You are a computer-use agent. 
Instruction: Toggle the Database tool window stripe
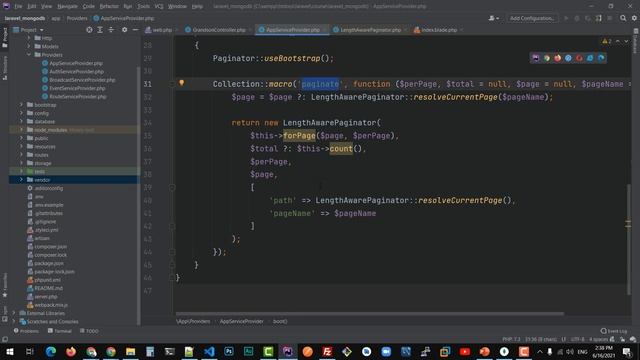click(636, 41)
